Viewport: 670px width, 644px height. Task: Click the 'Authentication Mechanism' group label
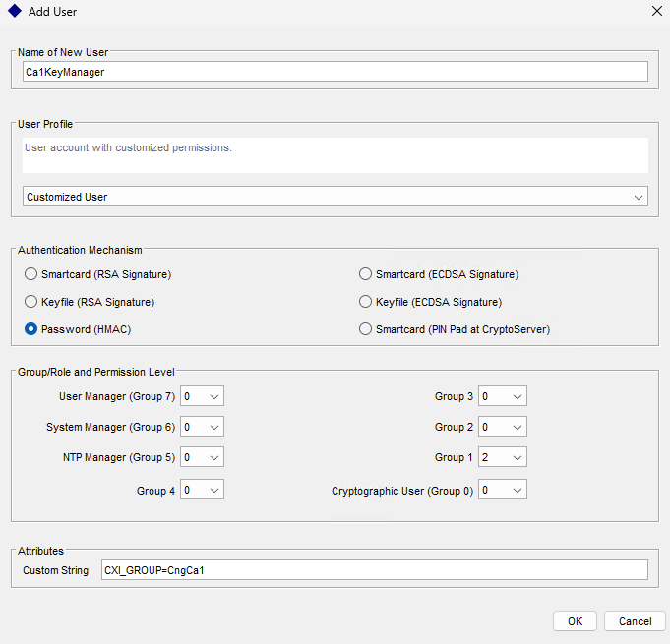[80, 250]
